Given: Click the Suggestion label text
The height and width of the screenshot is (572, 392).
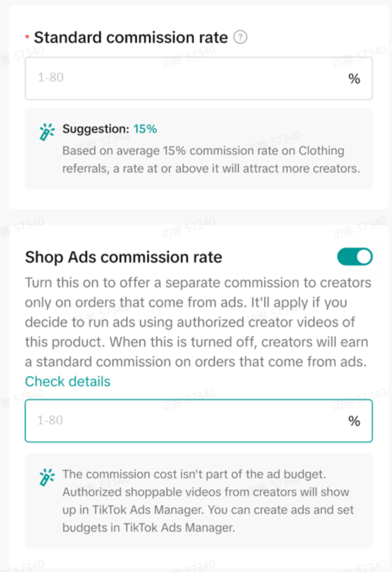Looking at the screenshot, I should pos(96,129).
